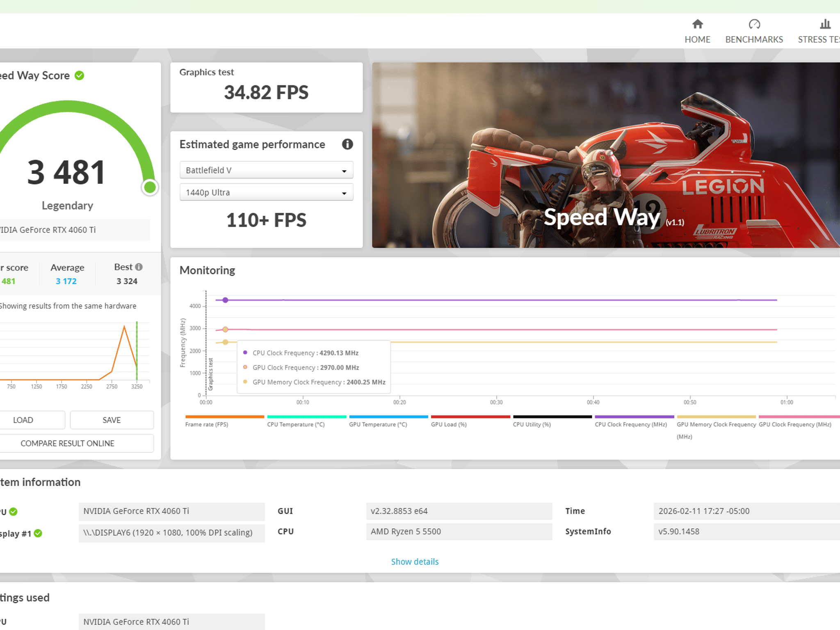Go to the BENCHMARKS menu item
Screen dimensions: 840x630
754,39
